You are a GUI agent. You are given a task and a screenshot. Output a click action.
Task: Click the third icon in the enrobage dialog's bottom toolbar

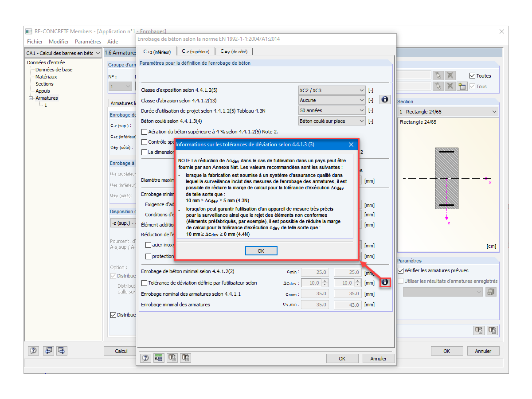pyautogui.click(x=172, y=358)
